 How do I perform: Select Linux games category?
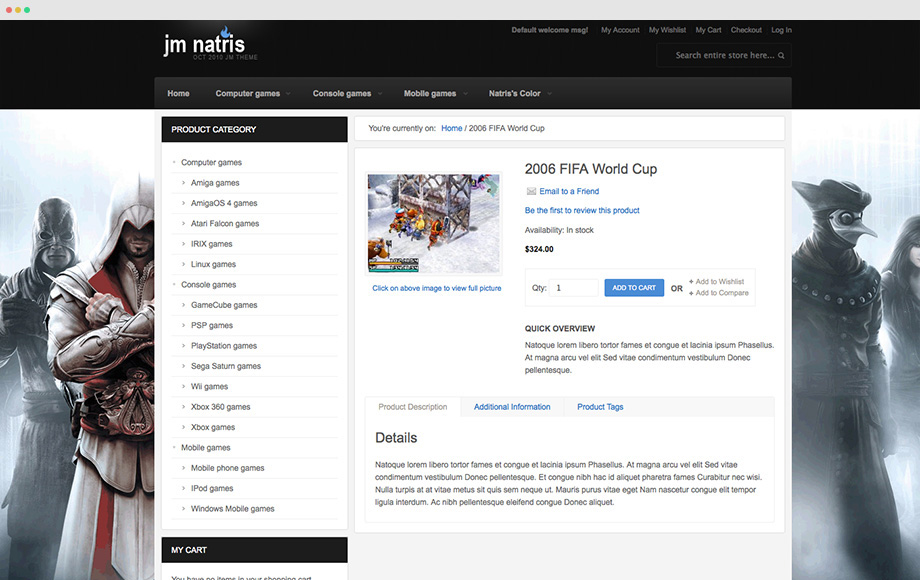pos(213,264)
